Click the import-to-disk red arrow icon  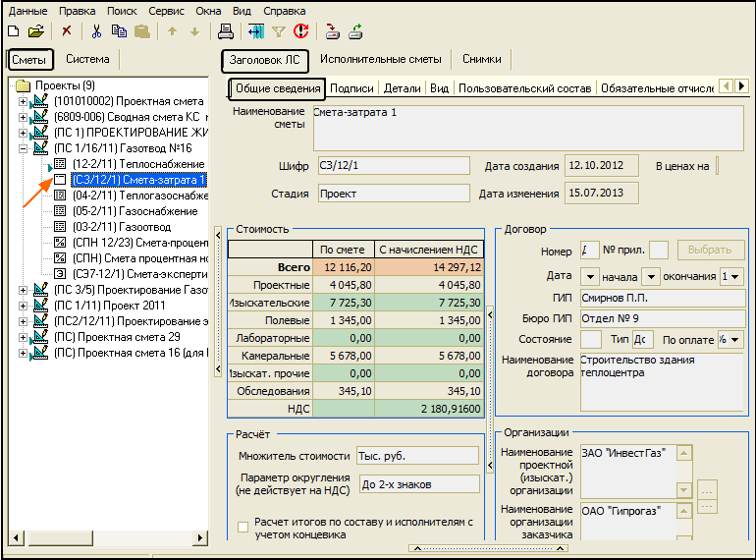(x=332, y=31)
